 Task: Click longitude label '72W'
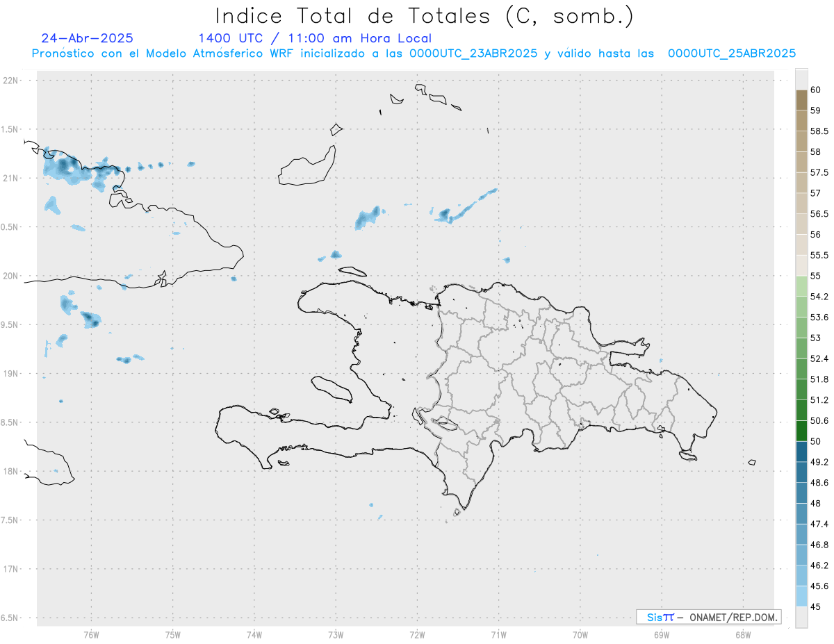tap(417, 635)
